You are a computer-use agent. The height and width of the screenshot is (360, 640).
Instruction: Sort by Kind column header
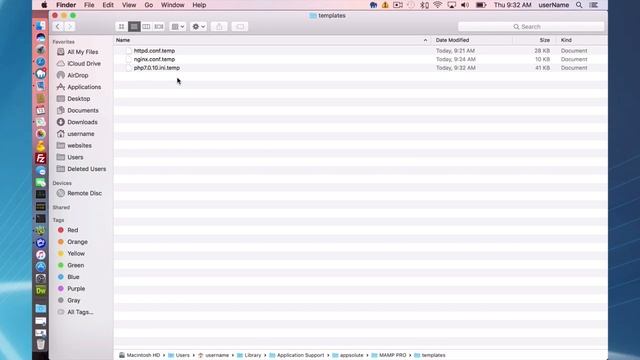click(x=566, y=40)
